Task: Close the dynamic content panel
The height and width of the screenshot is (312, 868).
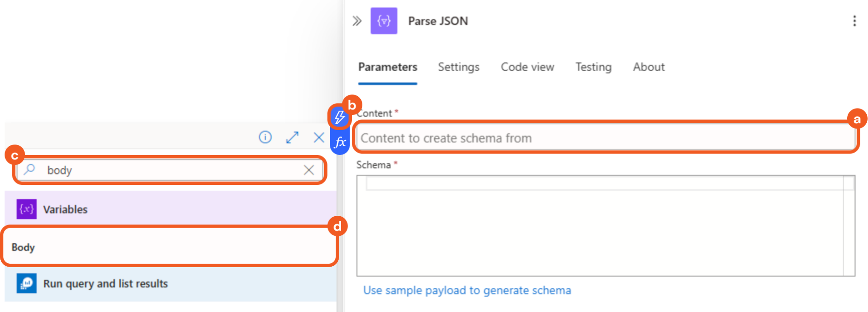Action: 319,137
